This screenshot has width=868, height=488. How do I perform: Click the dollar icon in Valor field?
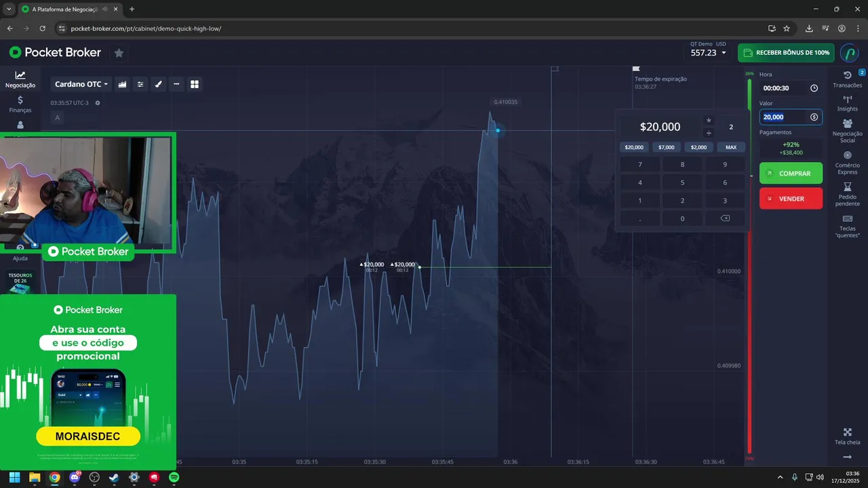[x=814, y=117]
